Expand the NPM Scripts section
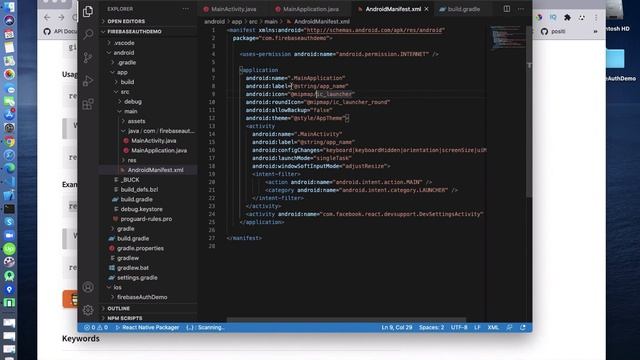This screenshot has width=640, height=360. (x=148, y=318)
